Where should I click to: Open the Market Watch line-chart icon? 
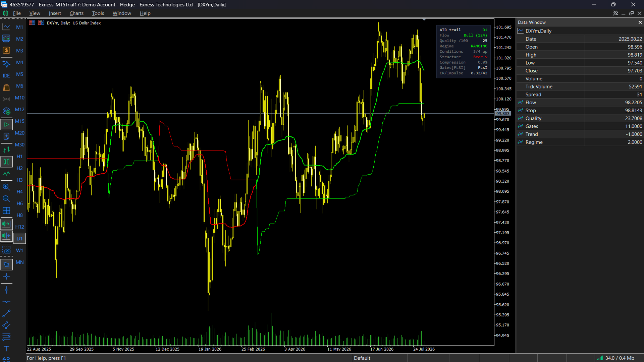tap(6, 27)
